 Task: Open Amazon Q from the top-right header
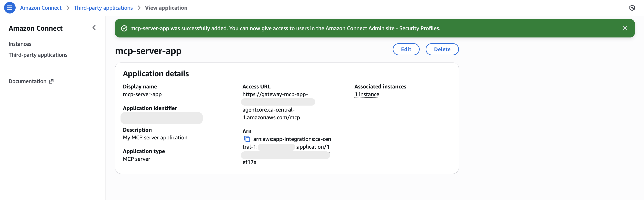pyautogui.click(x=632, y=8)
